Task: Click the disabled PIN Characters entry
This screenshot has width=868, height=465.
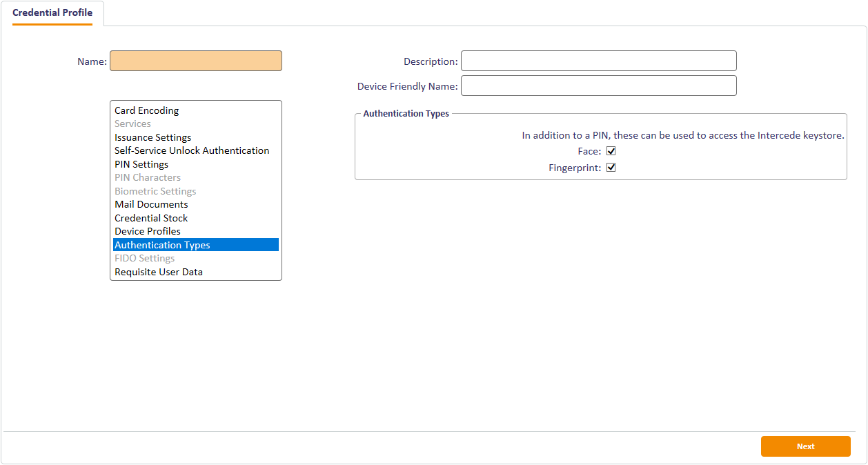Action: pos(148,177)
